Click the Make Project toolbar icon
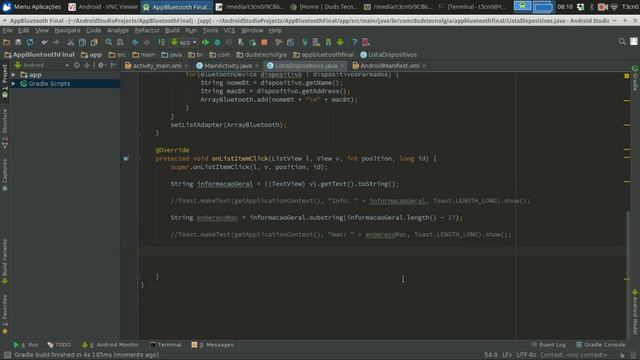Viewport: 640px width, 360px height. point(162,42)
